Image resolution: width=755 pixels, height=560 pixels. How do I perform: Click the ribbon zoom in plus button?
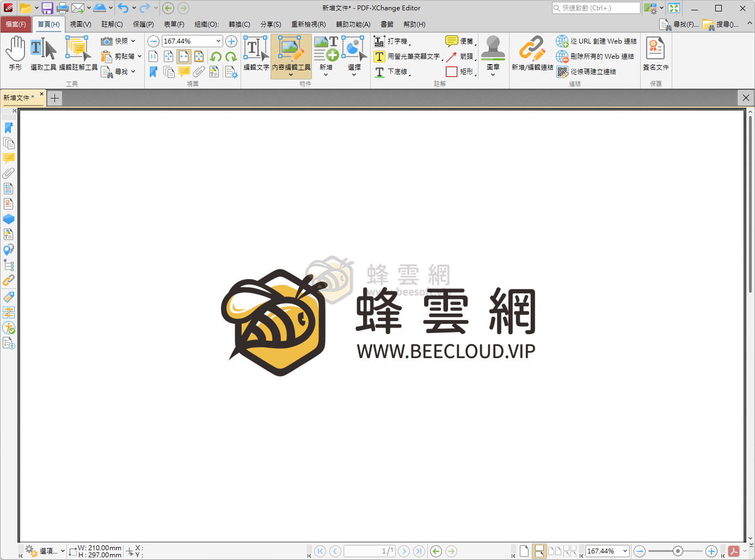click(231, 41)
